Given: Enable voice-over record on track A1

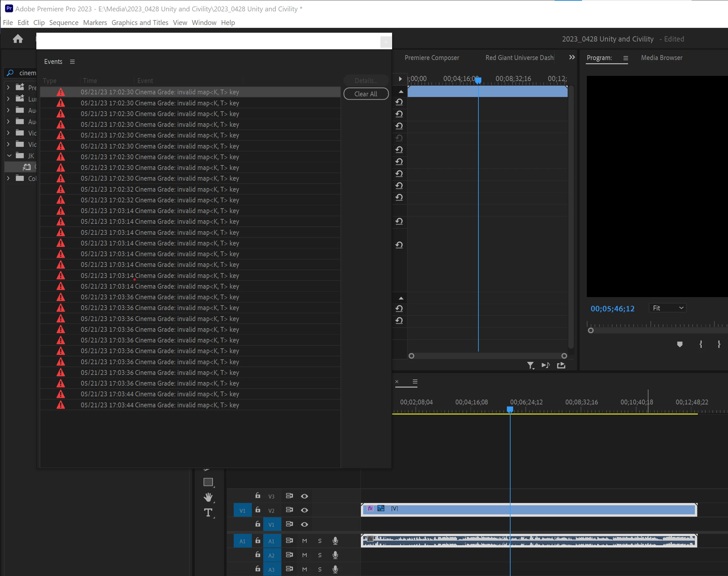Looking at the screenshot, I should 335,541.
